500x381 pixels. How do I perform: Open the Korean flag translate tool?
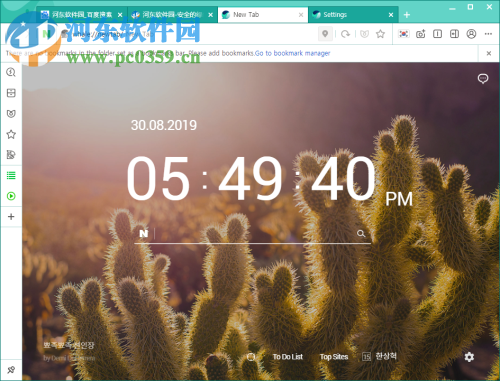coord(404,34)
